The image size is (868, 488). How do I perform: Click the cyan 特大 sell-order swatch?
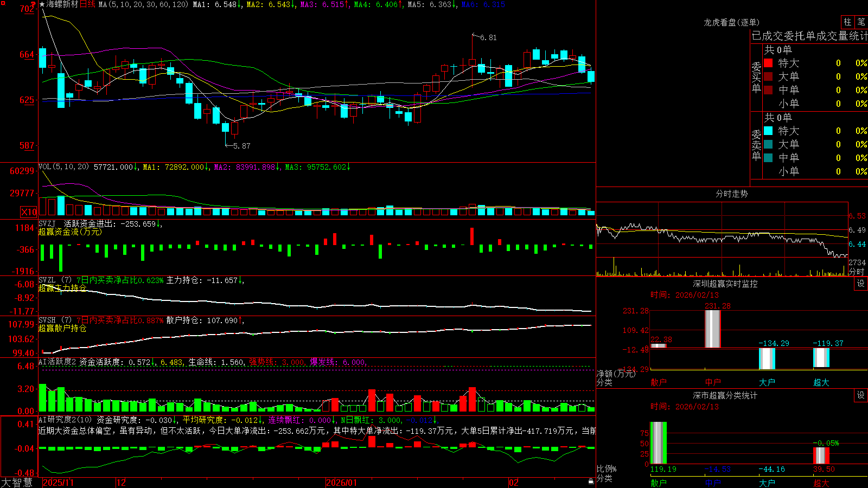tap(768, 131)
